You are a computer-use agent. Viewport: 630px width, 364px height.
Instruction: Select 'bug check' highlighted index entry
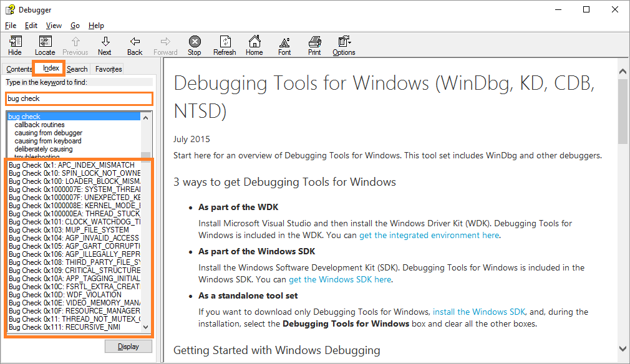[x=74, y=117]
